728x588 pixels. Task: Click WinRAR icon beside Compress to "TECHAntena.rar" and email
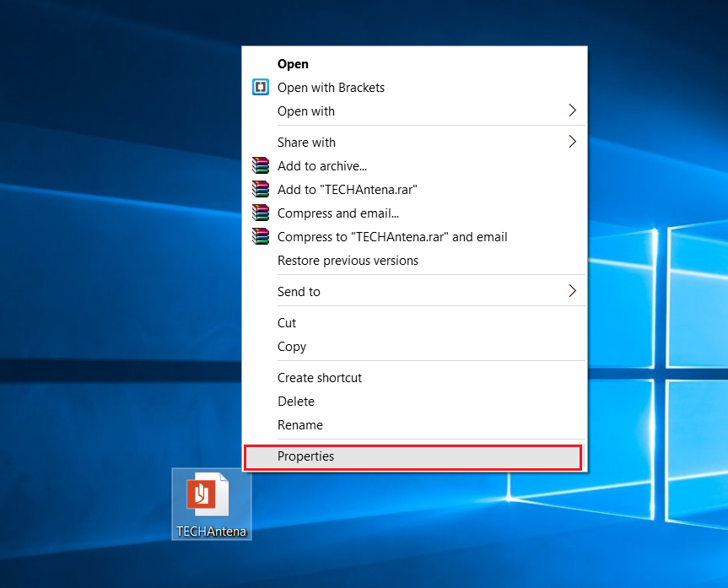coord(261,236)
